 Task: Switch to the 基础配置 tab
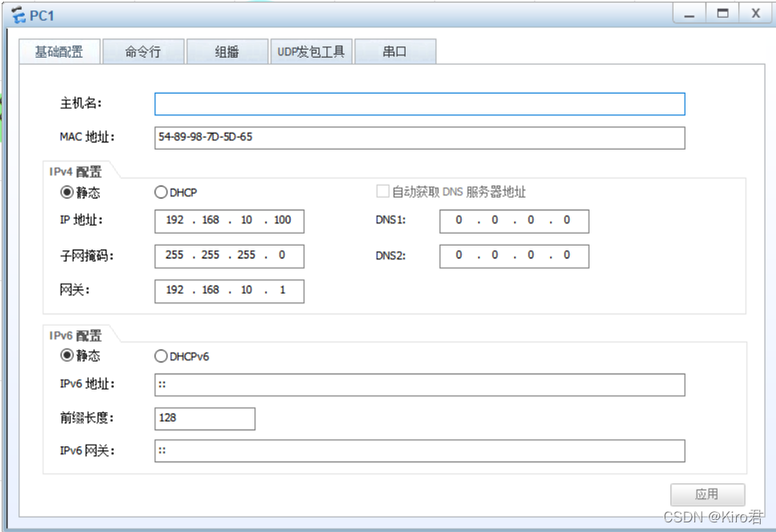[59, 51]
